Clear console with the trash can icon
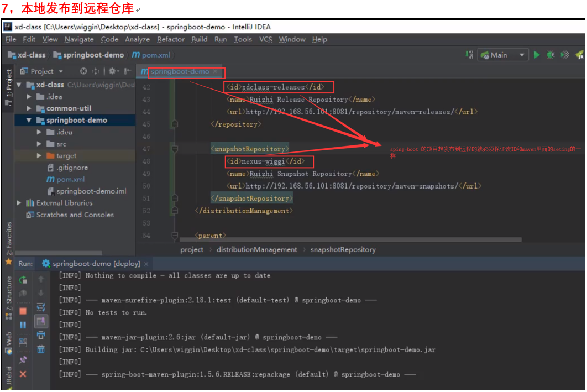Screen dimensions: 587x392 click(41, 349)
